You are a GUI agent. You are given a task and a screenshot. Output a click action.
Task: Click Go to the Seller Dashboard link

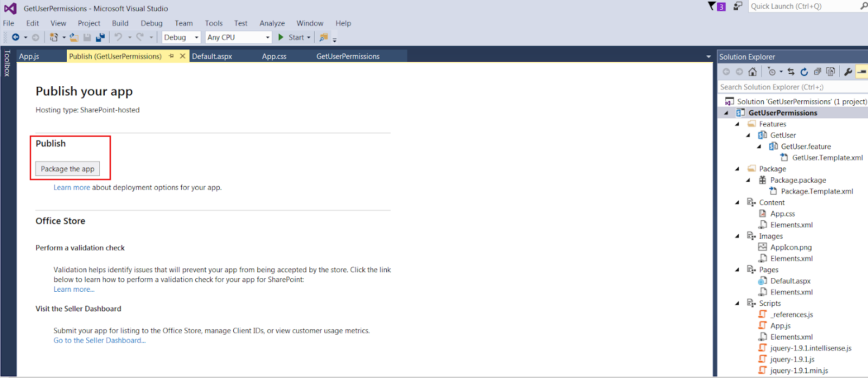pyautogui.click(x=100, y=341)
